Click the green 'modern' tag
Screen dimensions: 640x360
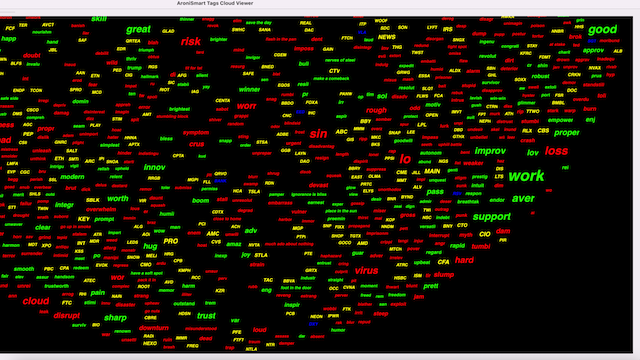[x=72, y=177]
